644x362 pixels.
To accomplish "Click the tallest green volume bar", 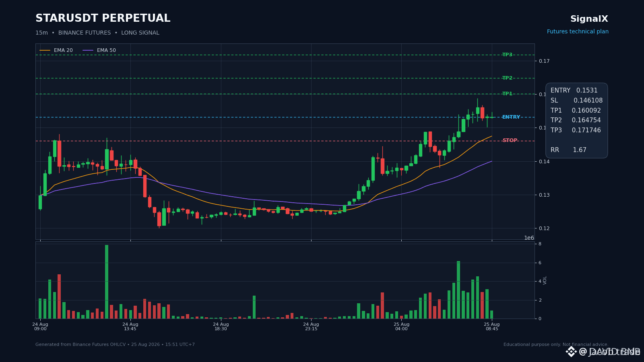I will [x=107, y=282].
